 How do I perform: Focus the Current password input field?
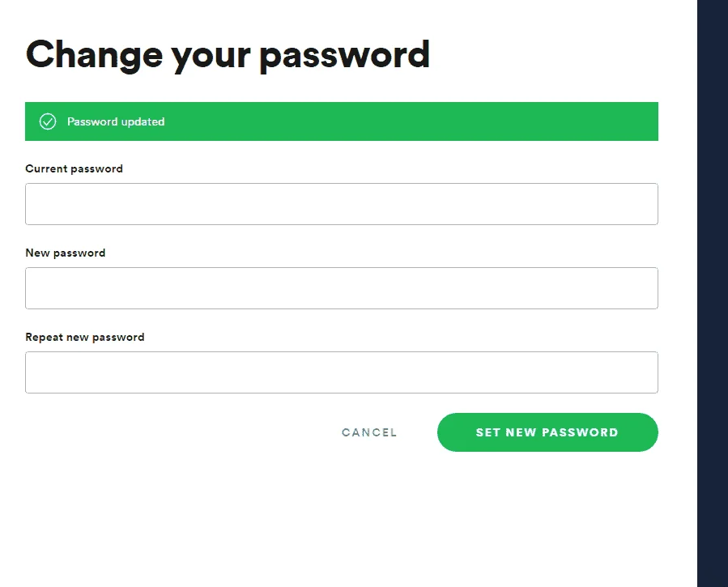pyautogui.click(x=342, y=204)
